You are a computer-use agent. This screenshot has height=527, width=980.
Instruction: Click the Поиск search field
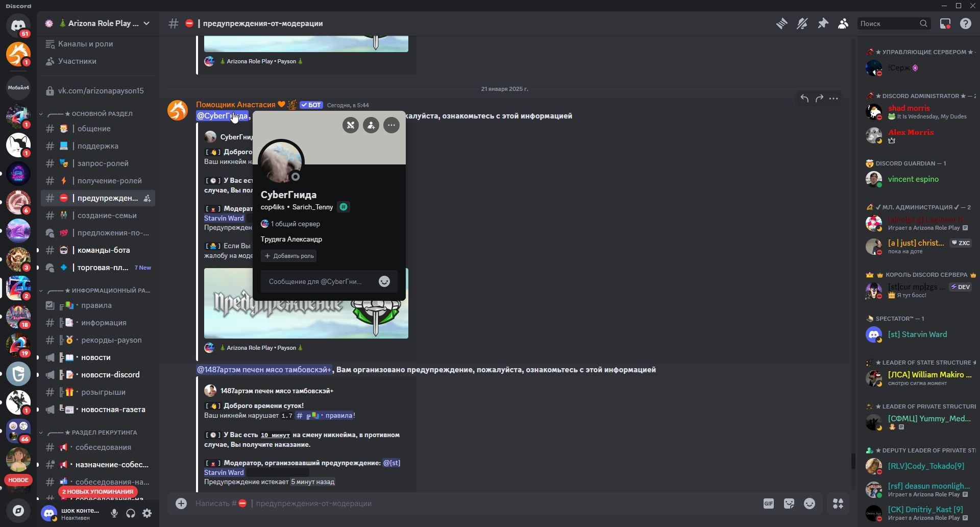coord(894,23)
